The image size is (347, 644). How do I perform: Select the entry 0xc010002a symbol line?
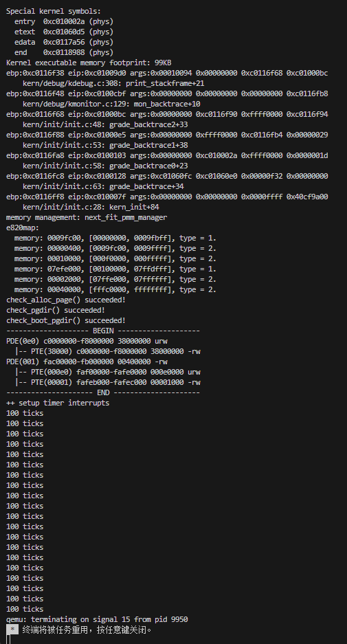(x=64, y=22)
